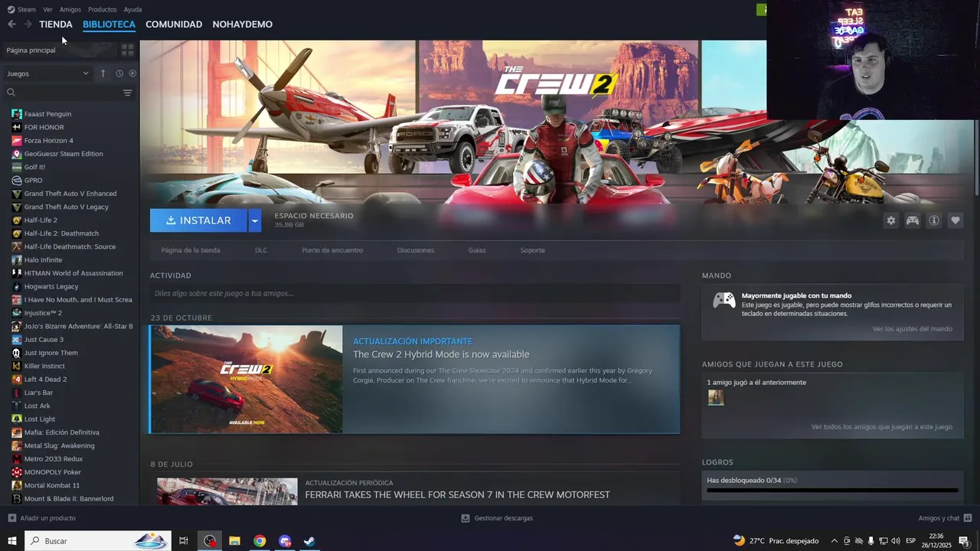
Task: Click the plus icon for Añadir un producto
Action: 11,518
